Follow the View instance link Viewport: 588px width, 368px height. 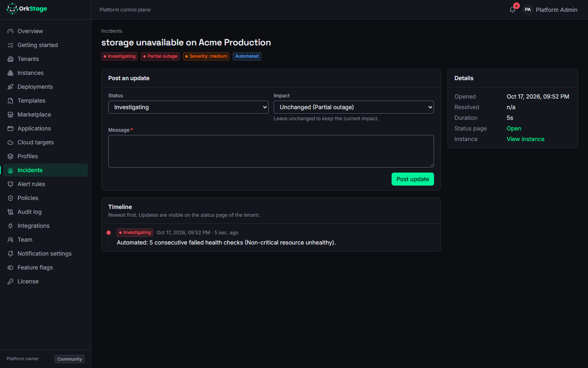tap(525, 139)
